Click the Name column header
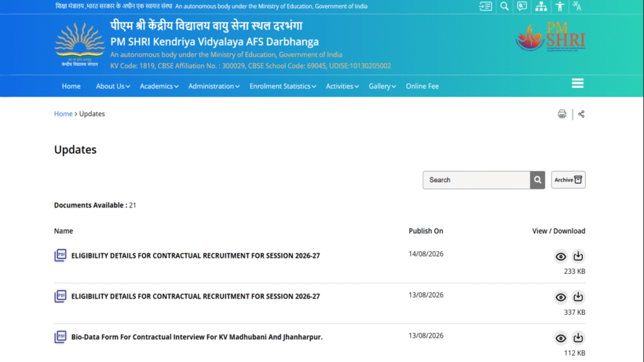The height and width of the screenshot is (362, 644). click(64, 231)
